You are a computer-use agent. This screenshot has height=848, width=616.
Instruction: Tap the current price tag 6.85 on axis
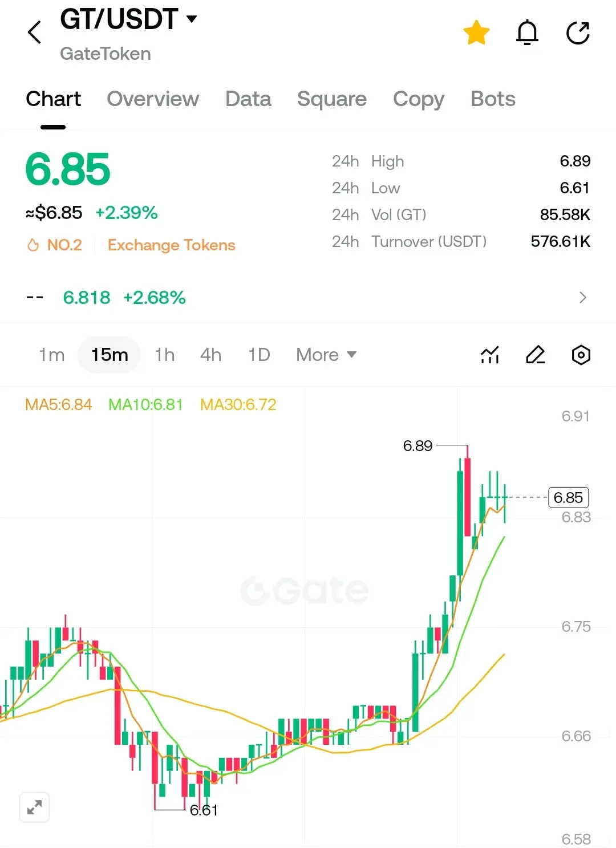pos(568,497)
